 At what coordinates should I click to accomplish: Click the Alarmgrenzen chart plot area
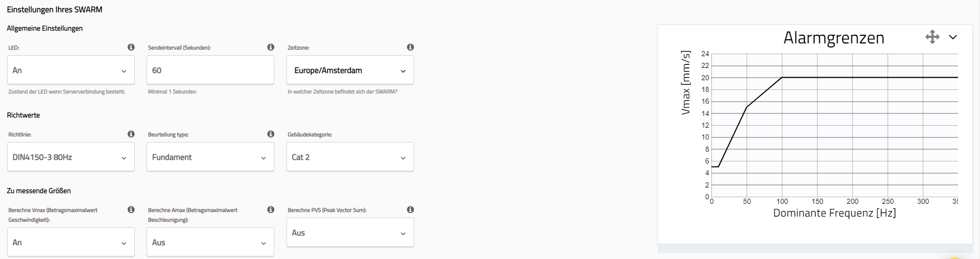(x=834, y=125)
